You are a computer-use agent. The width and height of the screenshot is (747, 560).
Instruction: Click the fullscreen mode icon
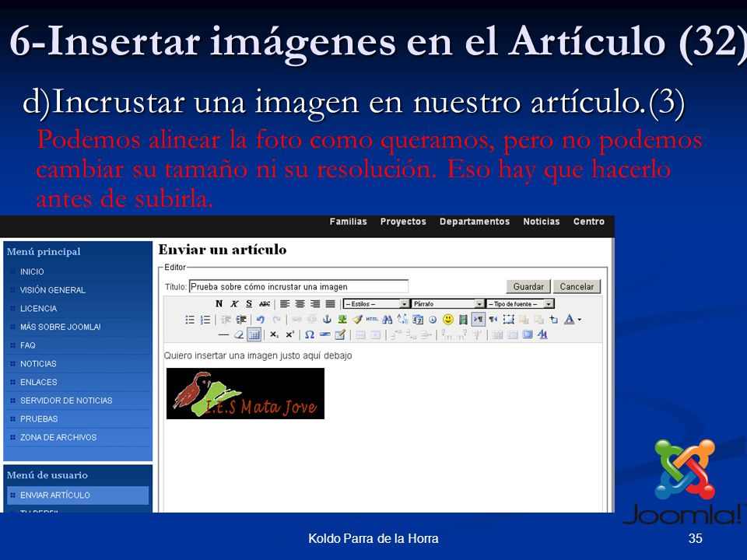pos(528,334)
